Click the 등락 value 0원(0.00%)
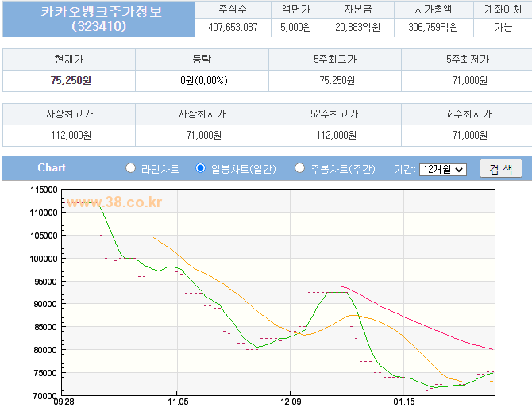This screenshot has width=532, height=415. pyautogui.click(x=204, y=80)
